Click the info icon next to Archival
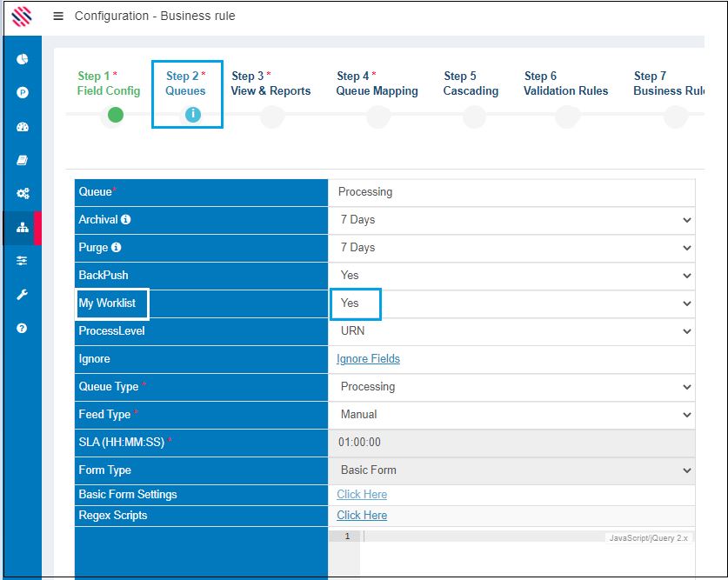 pyautogui.click(x=126, y=220)
